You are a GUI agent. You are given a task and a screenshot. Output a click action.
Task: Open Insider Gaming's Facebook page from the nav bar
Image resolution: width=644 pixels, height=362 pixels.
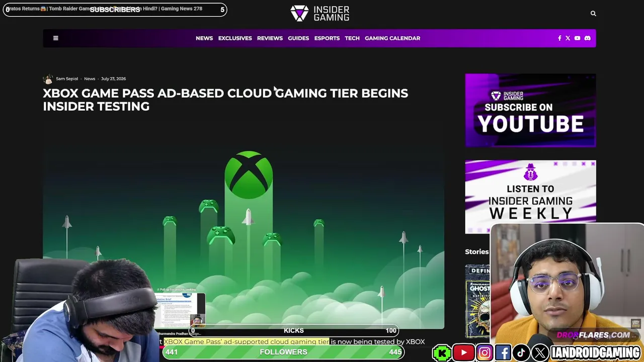coord(559,38)
